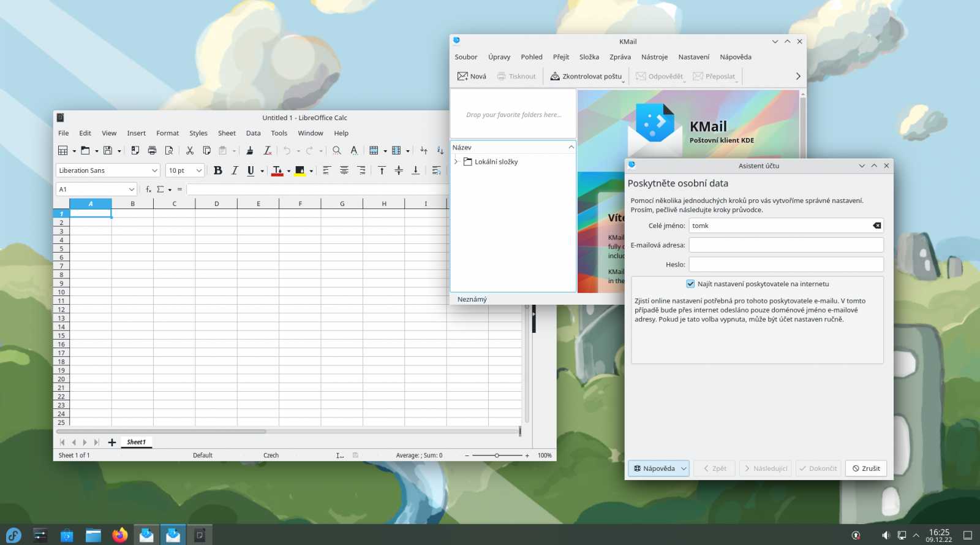This screenshot has height=545, width=980.
Task: Click the KMail toolbar overflow chevron
Action: tap(798, 76)
